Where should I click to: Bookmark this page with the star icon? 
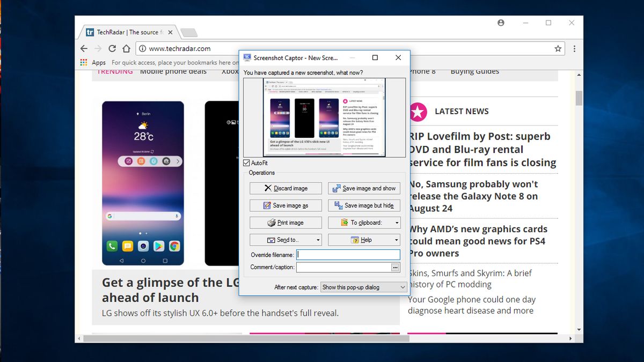558,48
